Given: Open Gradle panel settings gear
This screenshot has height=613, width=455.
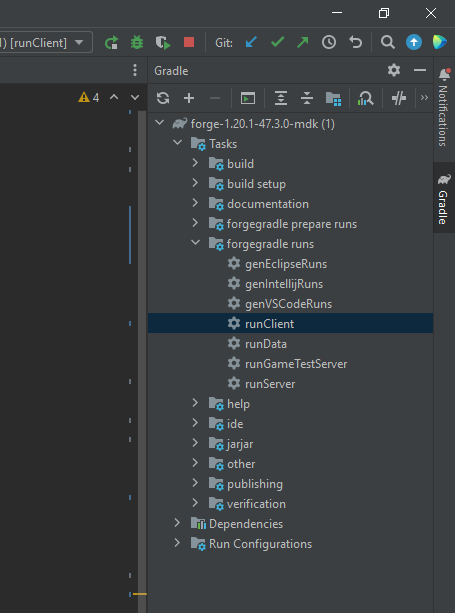Looking at the screenshot, I should pyautogui.click(x=394, y=70).
